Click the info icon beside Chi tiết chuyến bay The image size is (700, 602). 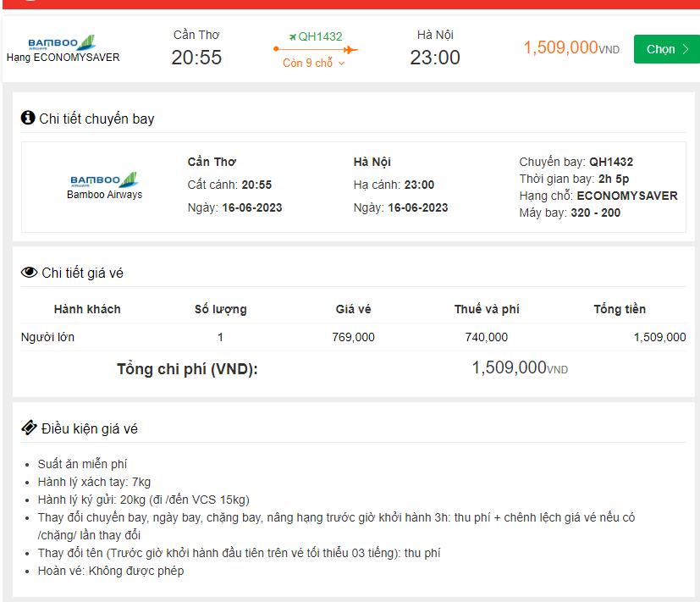(x=28, y=118)
